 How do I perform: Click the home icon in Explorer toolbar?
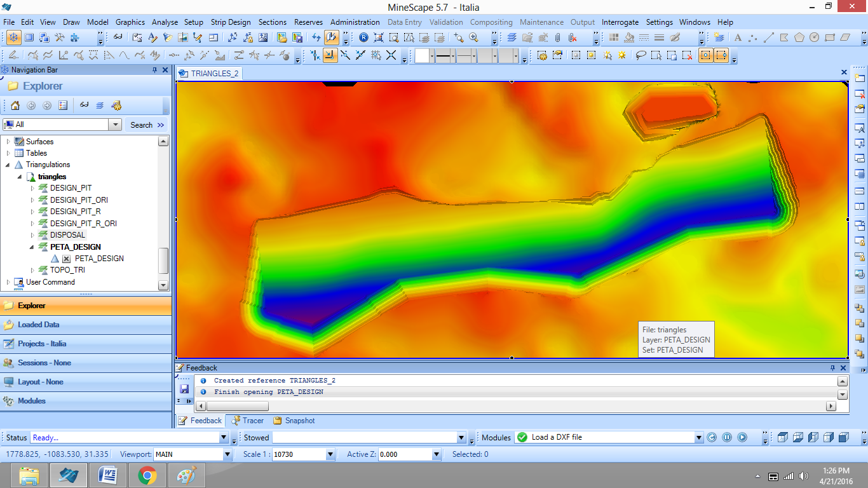click(x=15, y=105)
